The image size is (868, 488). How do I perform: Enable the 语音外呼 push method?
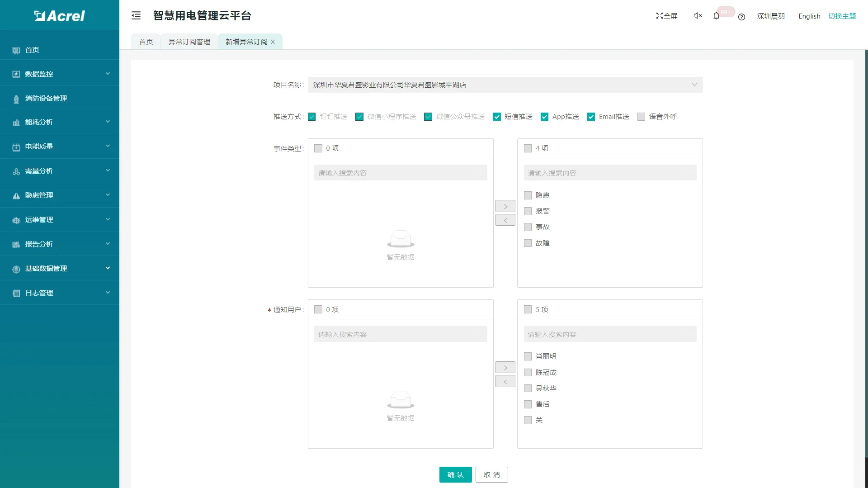(641, 117)
